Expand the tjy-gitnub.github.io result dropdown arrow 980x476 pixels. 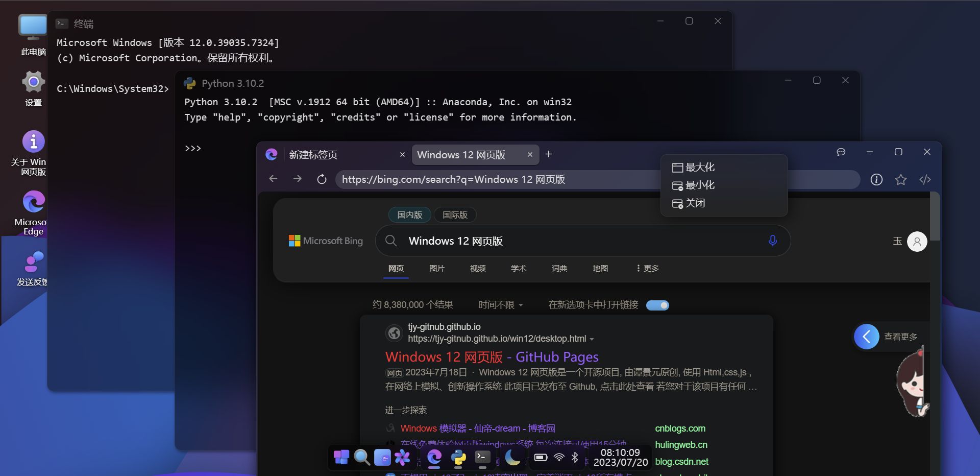click(592, 339)
